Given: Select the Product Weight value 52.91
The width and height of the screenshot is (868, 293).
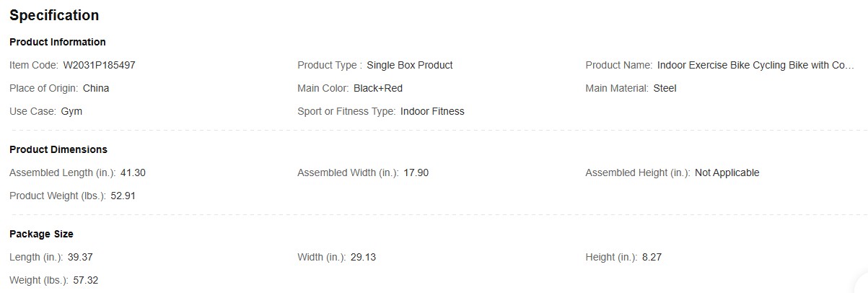Looking at the screenshot, I should click(x=123, y=196).
